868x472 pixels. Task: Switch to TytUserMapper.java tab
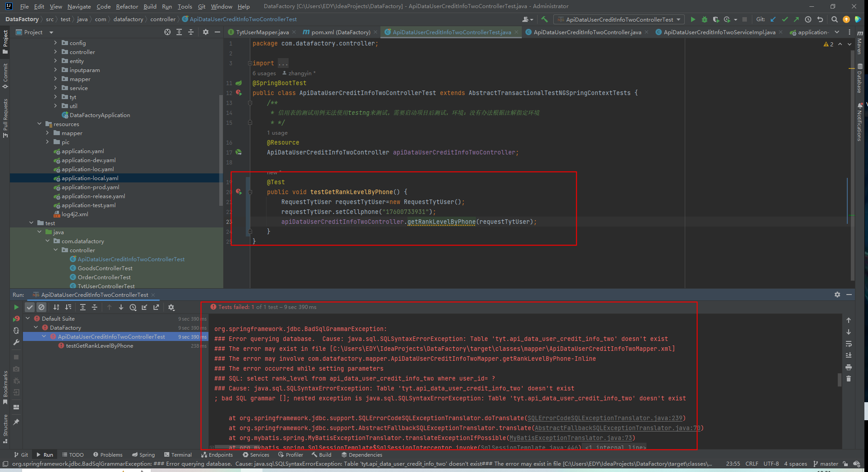pyautogui.click(x=262, y=32)
